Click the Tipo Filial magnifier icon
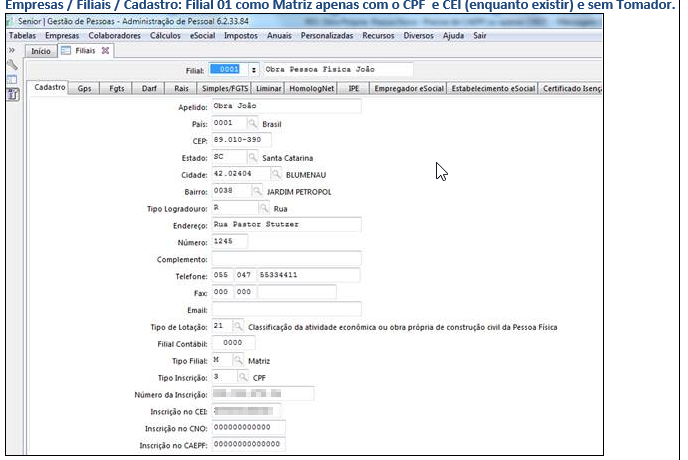The width and height of the screenshot is (688, 460). pyautogui.click(x=238, y=360)
